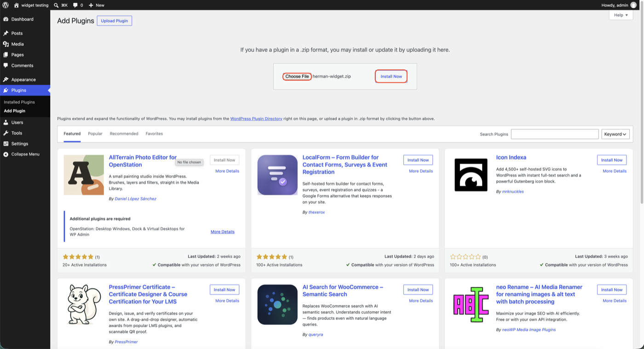This screenshot has width=644, height=349.
Task: Open More Details for OpenStation requirement
Action: click(223, 232)
